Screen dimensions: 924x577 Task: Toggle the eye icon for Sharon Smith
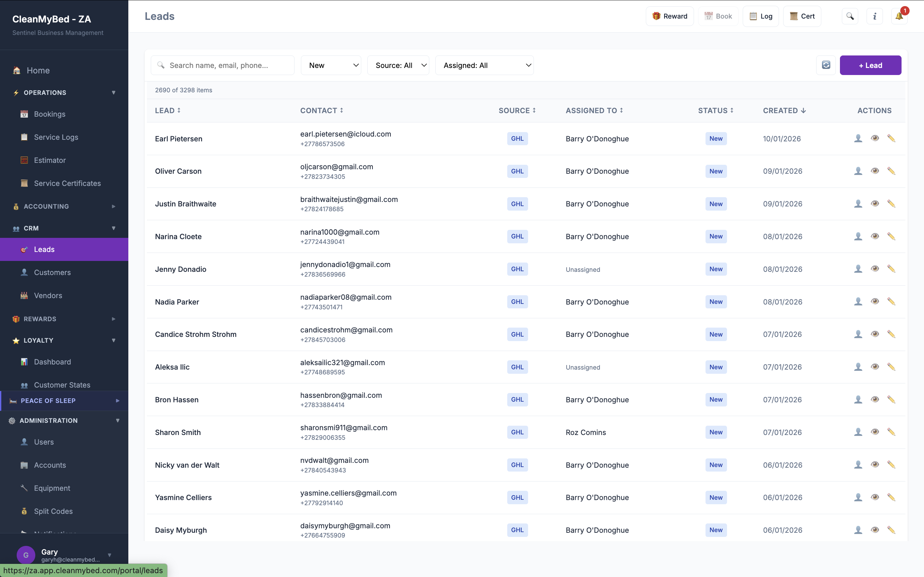pyautogui.click(x=875, y=431)
